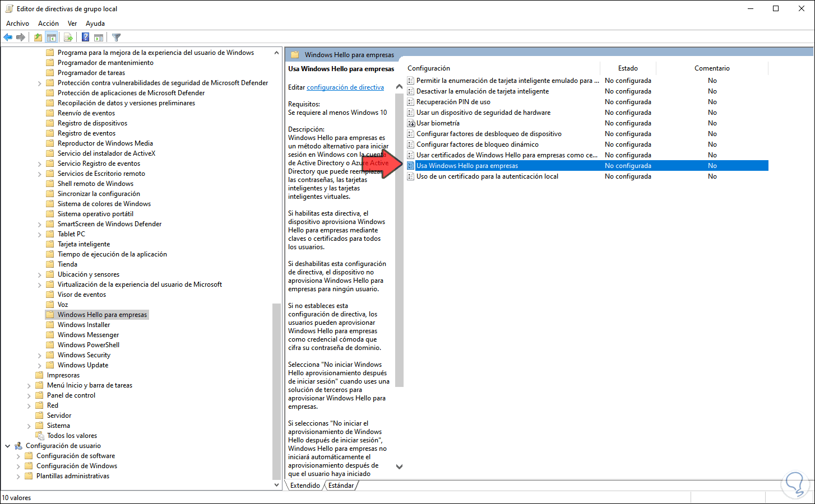The image size is (815, 504).
Task: Click the Filter funnel icon in the toolbar
Action: click(116, 38)
